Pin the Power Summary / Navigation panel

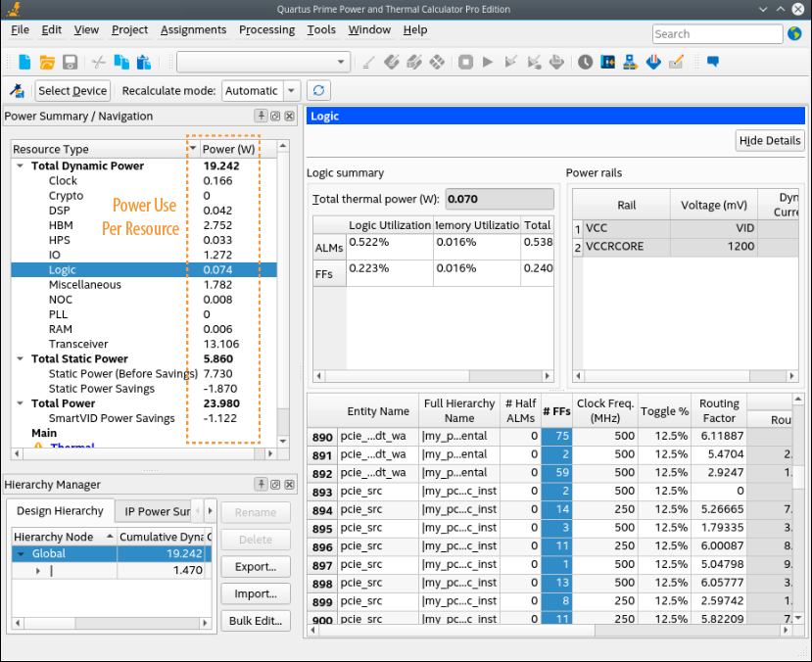[262, 117]
